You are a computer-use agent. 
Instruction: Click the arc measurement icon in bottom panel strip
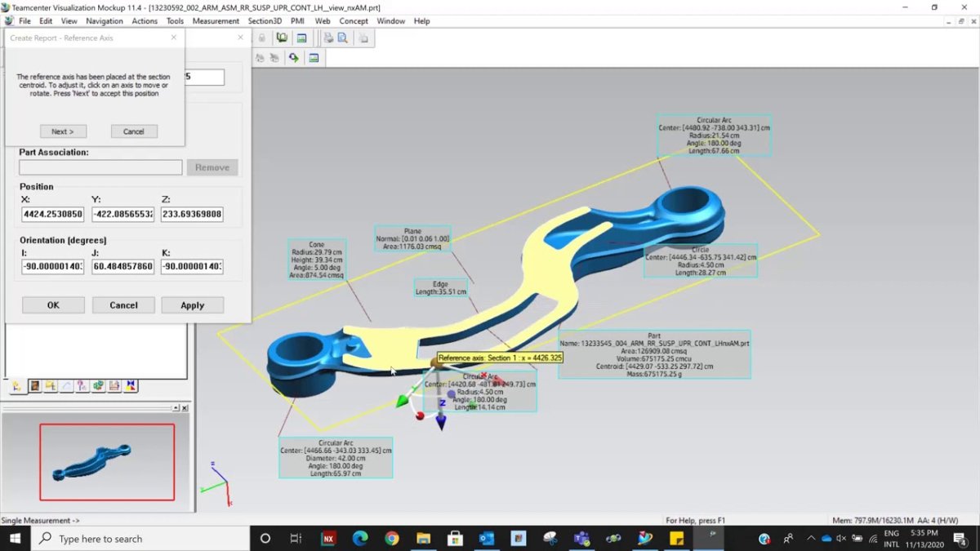pyautogui.click(x=66, y=385)
